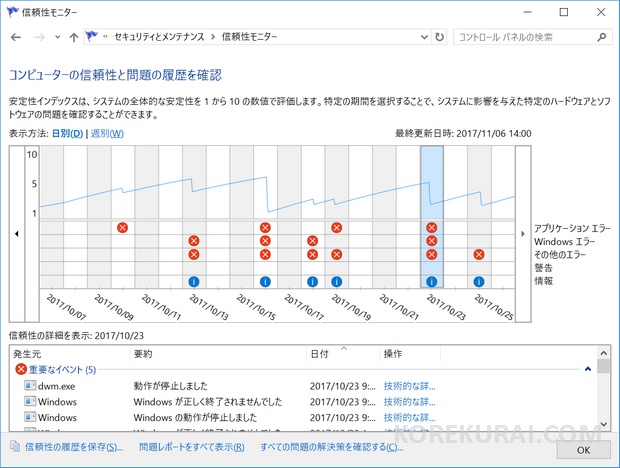The width and height of the screenshot is (620, 468).
Task: Select the blue info marker on 2017/10/19
Action: 336,282
